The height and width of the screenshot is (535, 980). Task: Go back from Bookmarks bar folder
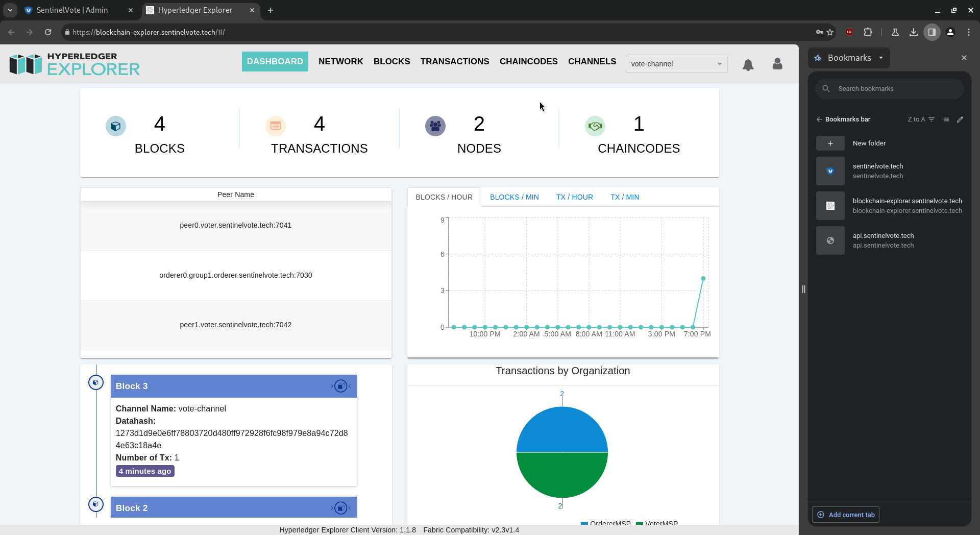[819, 119]
